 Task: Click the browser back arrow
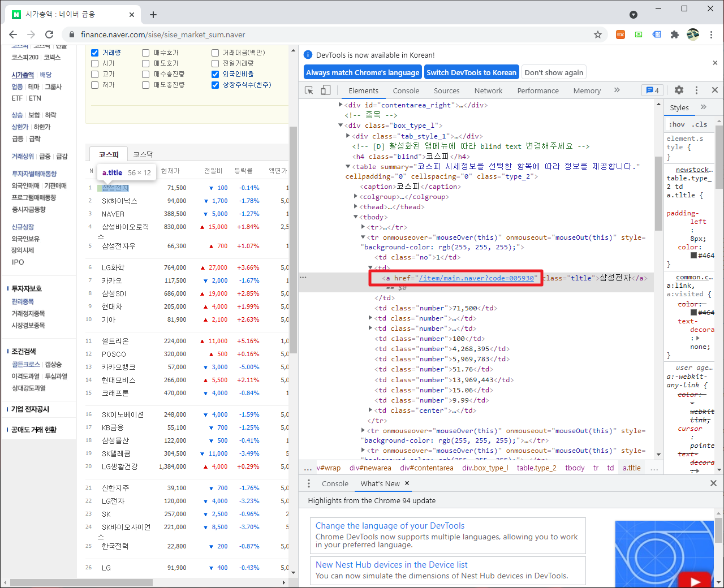coord(13,34)
